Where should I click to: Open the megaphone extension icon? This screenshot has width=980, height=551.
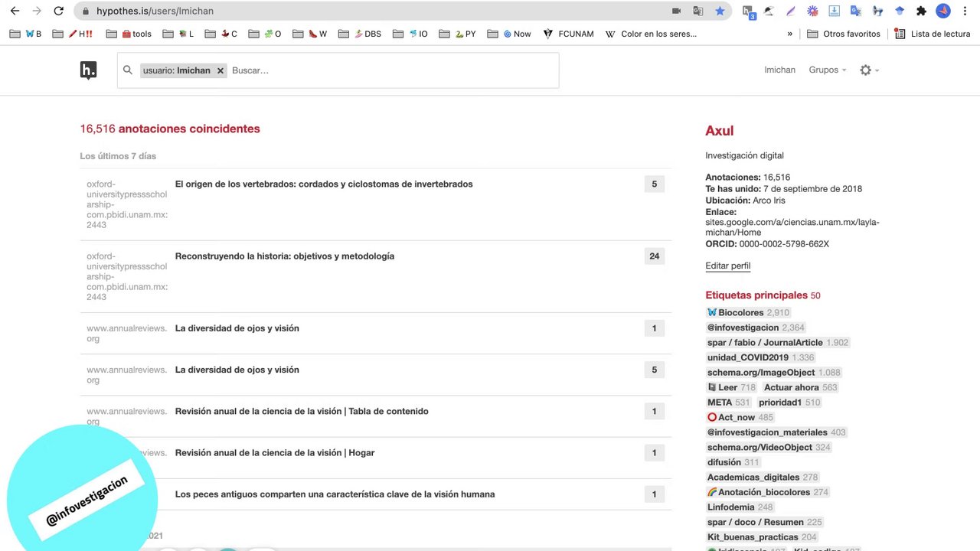(x=878, y=11)
